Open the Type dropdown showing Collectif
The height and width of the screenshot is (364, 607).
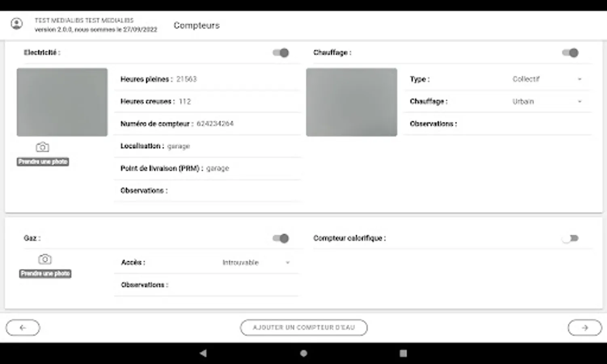click(x=548, y=79)
